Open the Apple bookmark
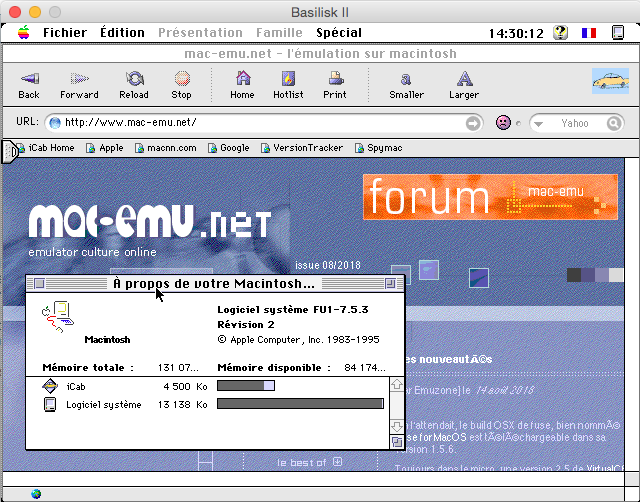 tap(104, 148)
